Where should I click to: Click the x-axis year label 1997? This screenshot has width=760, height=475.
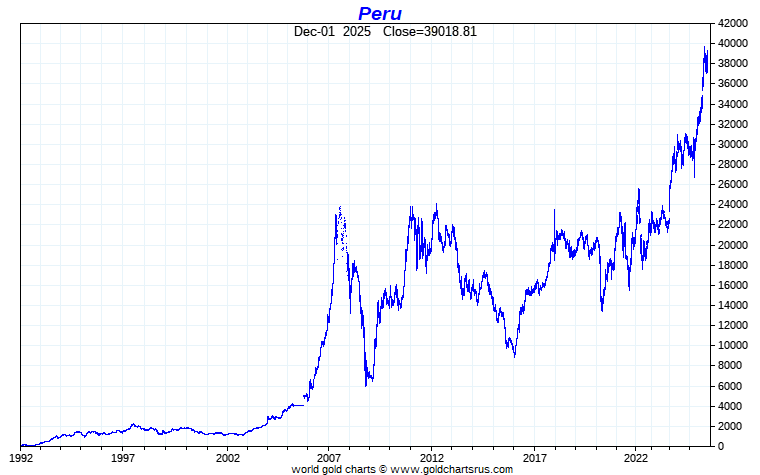tap(123, 458)
